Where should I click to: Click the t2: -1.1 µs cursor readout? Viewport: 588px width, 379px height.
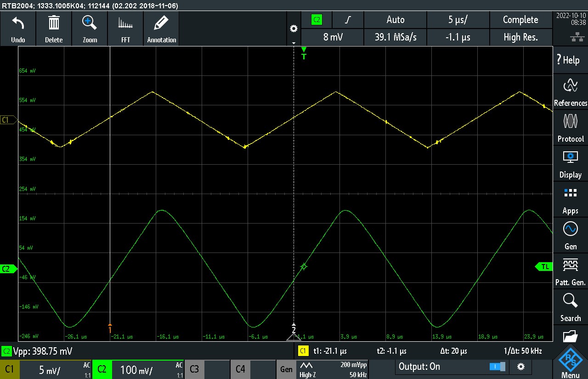(391, 351)
